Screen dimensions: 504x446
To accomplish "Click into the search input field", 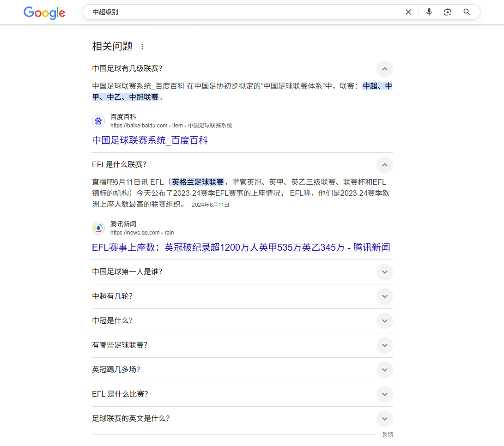I will (240, 12).
